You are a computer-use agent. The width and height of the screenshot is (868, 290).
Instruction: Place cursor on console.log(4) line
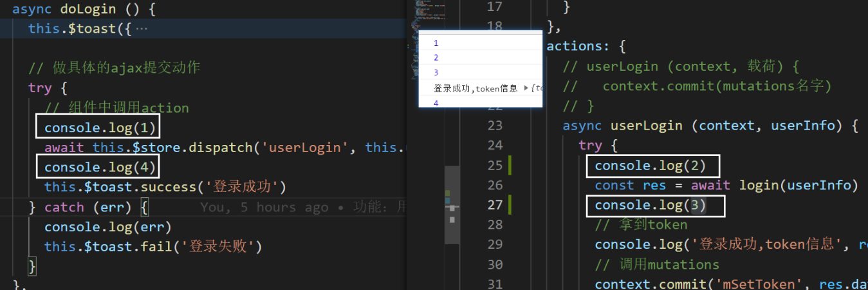[100, 168]
